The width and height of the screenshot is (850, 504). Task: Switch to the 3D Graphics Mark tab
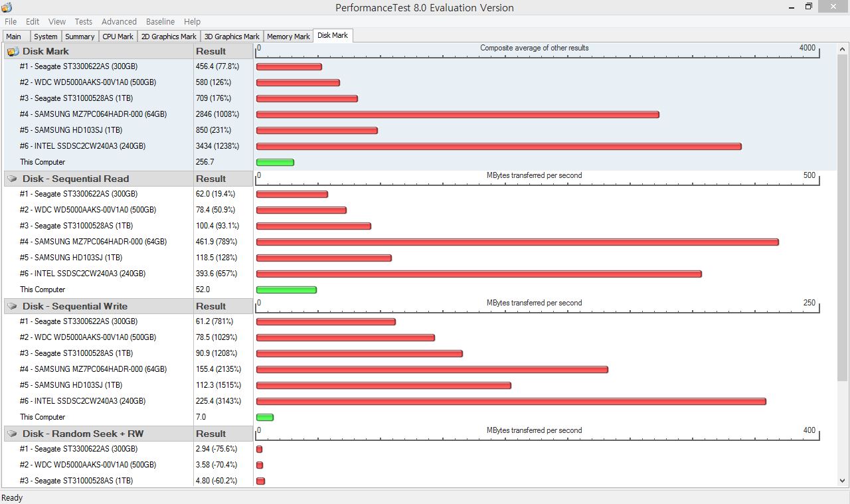232,37
